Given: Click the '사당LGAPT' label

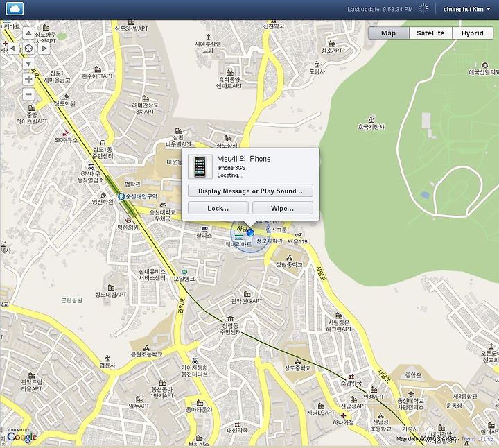Looking at the screenshot, I should click(321, 413).
